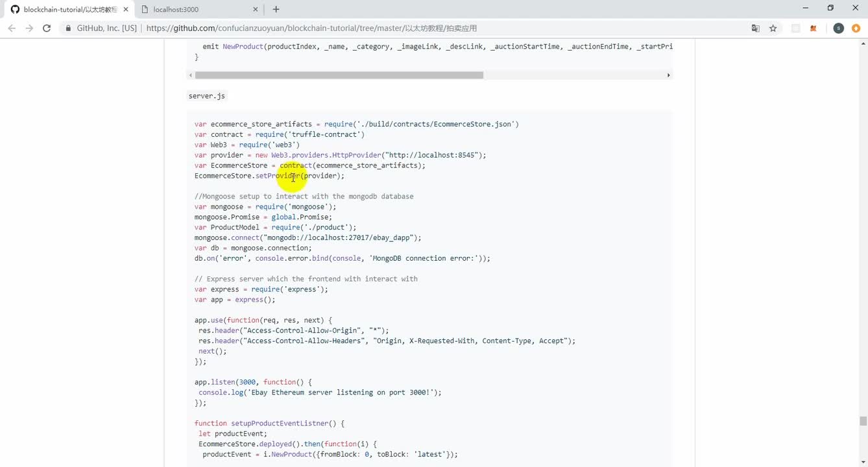Open the Chrome profile avatar S
The height and width of the screenshot is (467, 868).
[x=839, y=29]
